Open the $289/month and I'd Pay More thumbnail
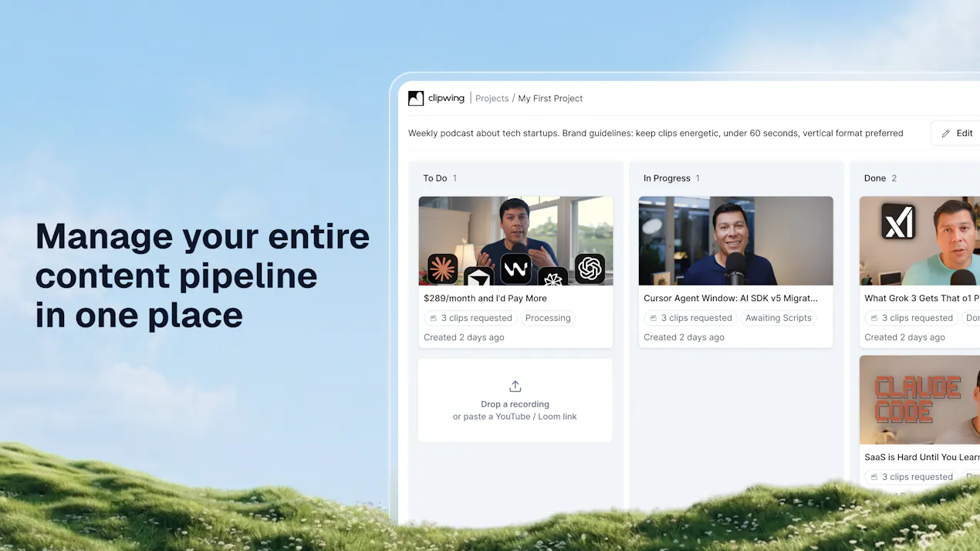Image resolution: width=980 pixels, height=551 pixels. pyautogui.click(x=515, y=241)
